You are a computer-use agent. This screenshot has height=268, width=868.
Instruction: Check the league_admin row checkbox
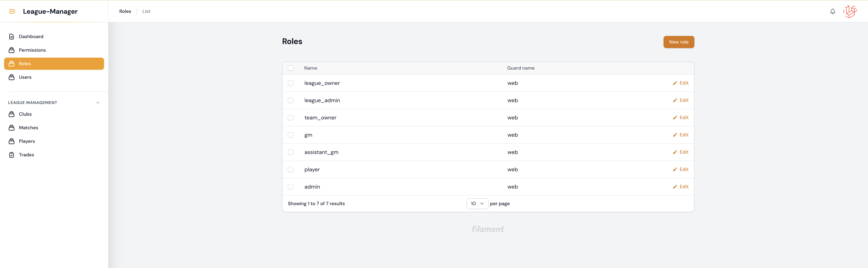coord(290,101)
